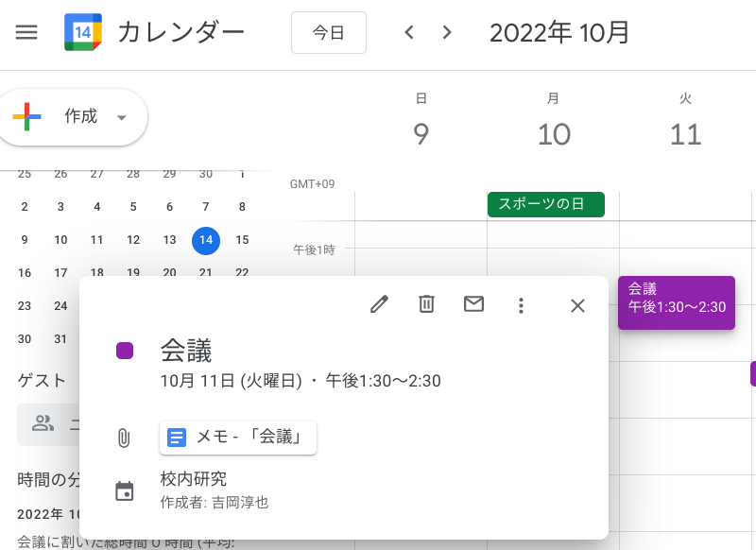The width and height of the screenshot is (756, 550).
Task: Click the 会議 event title text
Action: [186, 351]
